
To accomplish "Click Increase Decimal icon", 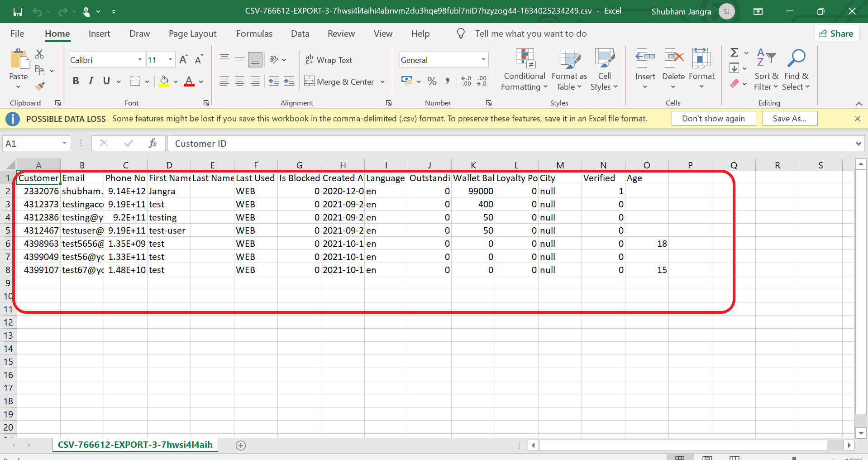I will point(466,81).
